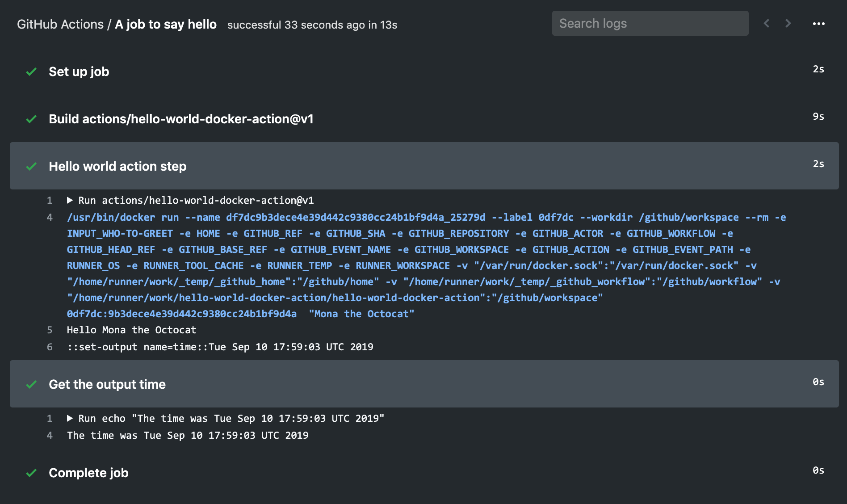Open the three-dots options menu

point(818,24)
